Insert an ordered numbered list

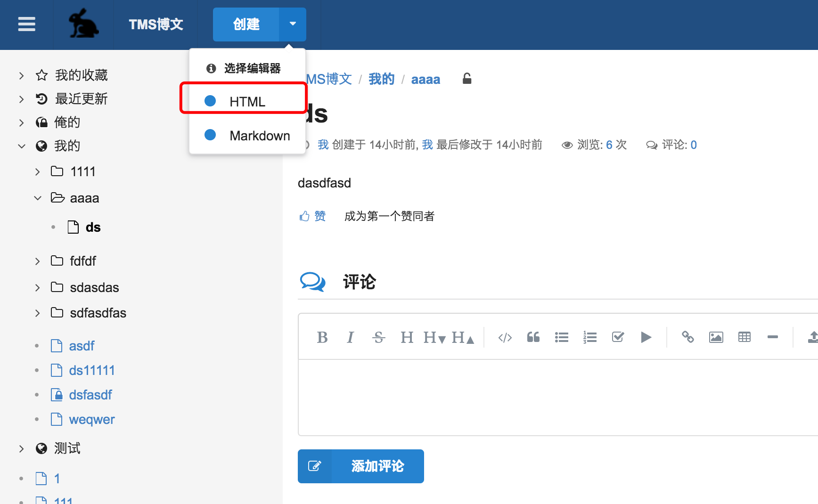pyautogui.click(x=590, y=337)
